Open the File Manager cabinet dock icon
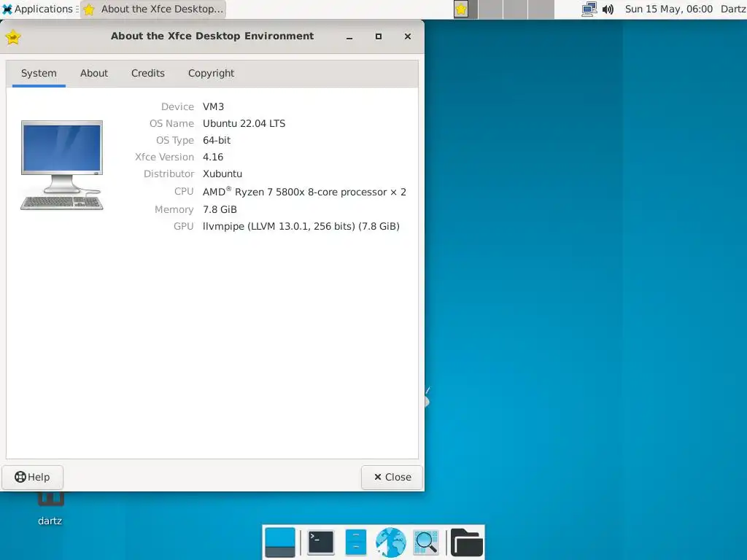The image size is (747, 560). (355, 542)
